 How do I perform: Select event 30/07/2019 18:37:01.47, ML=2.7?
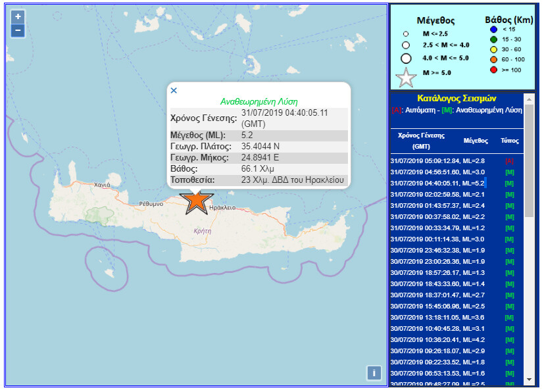point(437,295)
